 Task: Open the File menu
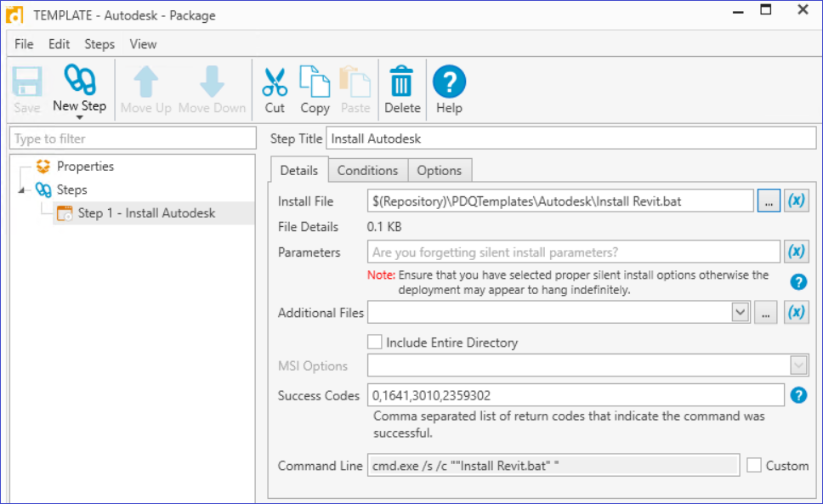tap(24, 44)
